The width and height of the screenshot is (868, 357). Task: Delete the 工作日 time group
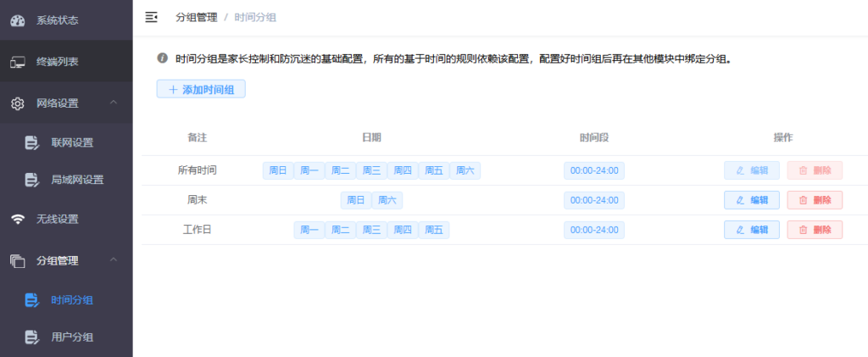tap(815, 230)
